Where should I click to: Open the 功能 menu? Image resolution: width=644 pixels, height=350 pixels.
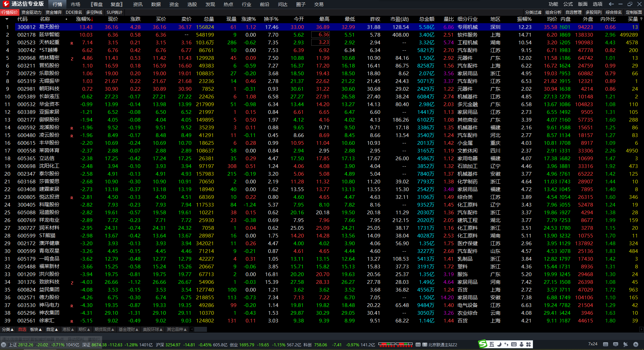pos(553,4)
